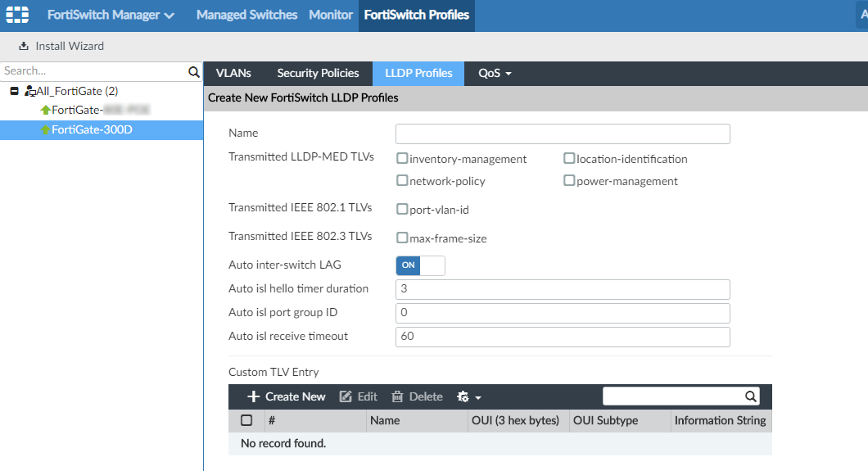Turn off the Auto inter-switch LAG toggle

420,265
